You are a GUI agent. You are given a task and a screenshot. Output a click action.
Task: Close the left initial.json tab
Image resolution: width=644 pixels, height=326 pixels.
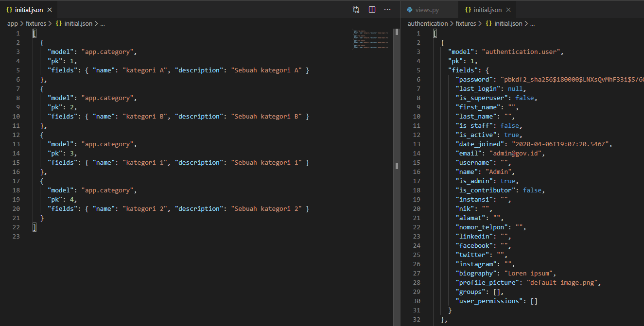[50, 10]
